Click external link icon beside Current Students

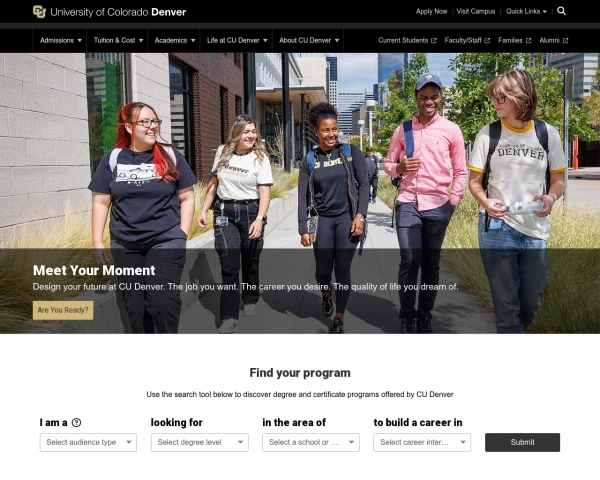tap(434, 41)
